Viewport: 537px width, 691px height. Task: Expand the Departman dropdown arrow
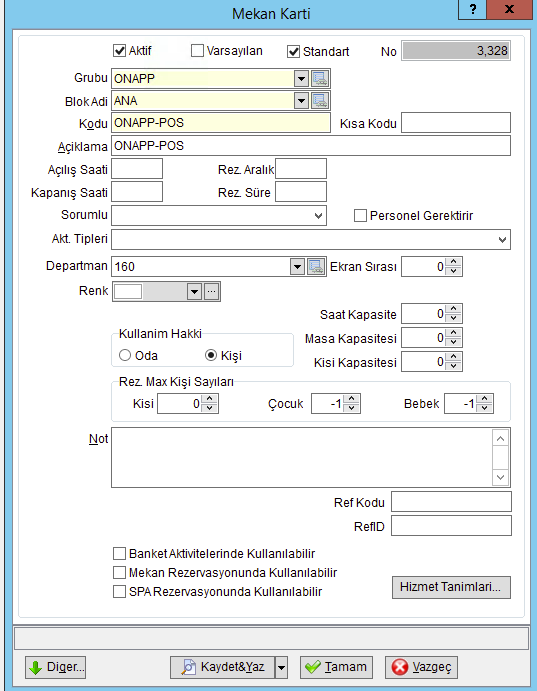[297, 267]
